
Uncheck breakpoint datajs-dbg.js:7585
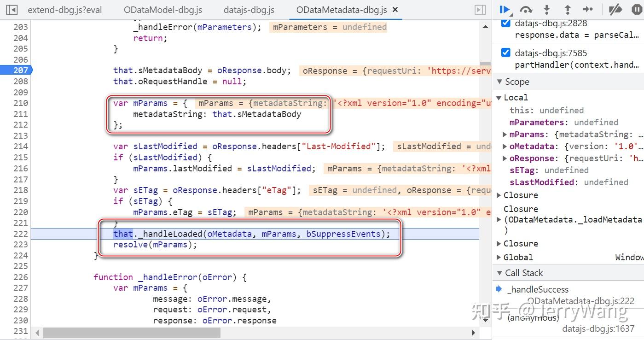coord(505,53)
